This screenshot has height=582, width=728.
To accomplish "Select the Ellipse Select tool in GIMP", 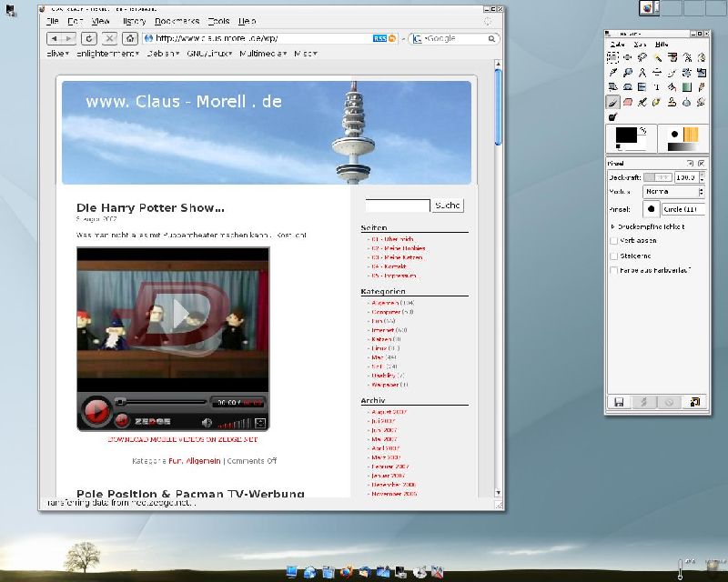I will (628, 57).
